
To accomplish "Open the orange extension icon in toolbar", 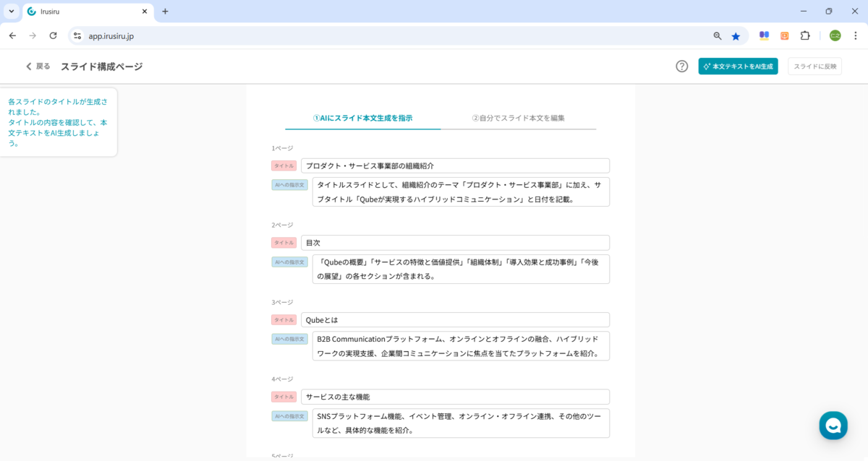I will [x=784, y=35].
